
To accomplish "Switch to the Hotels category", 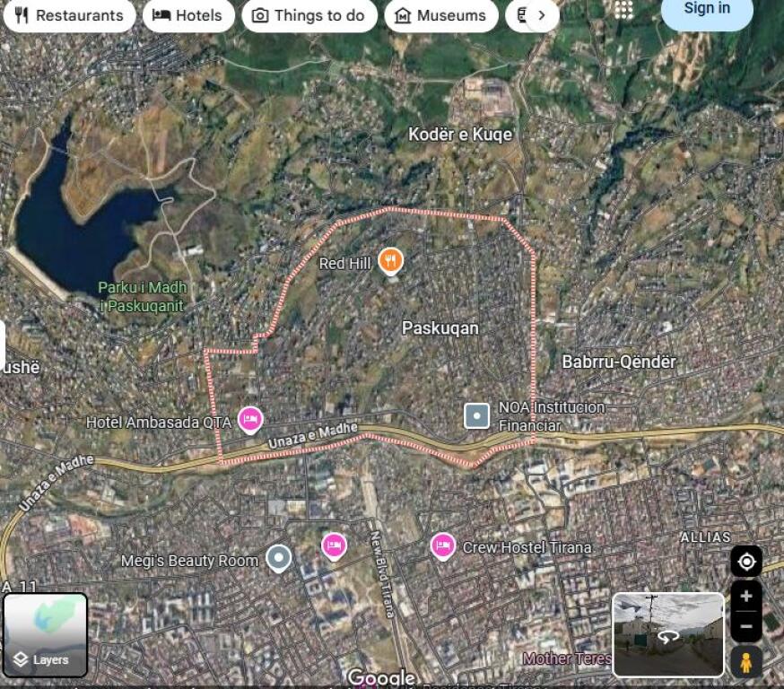I will [188, 15].
